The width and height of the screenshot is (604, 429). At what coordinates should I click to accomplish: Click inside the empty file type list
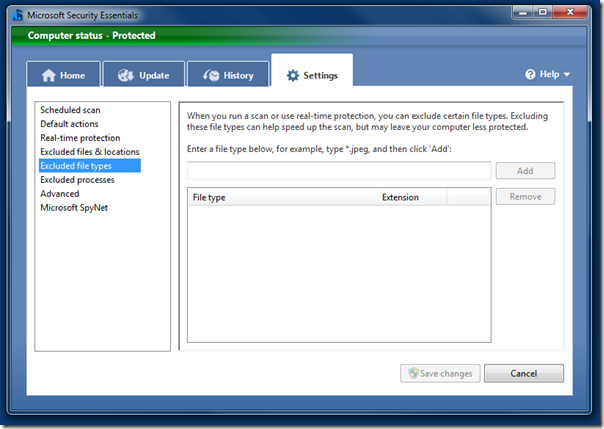(339, 273)
